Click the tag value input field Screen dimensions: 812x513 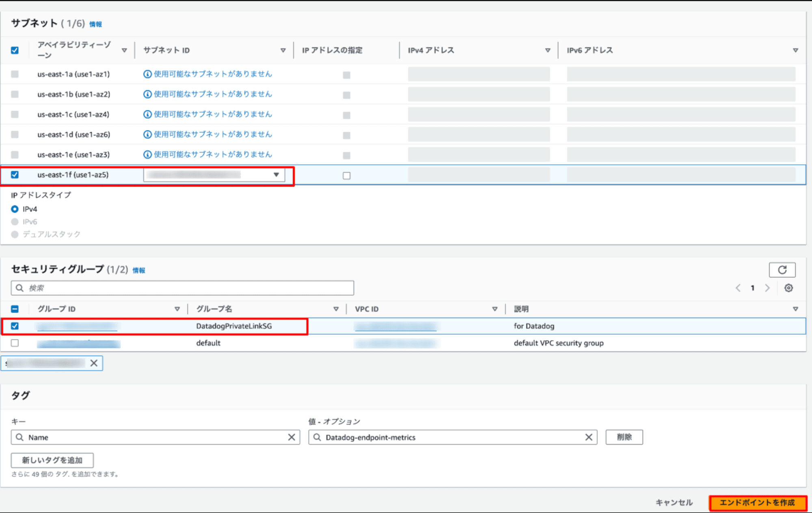(453, 437)
